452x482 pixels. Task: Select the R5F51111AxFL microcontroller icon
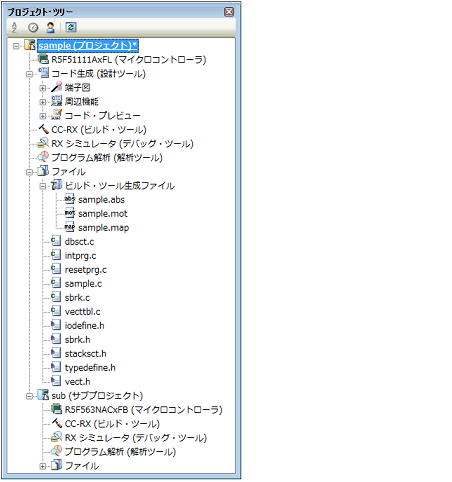(x=43, y=59)
